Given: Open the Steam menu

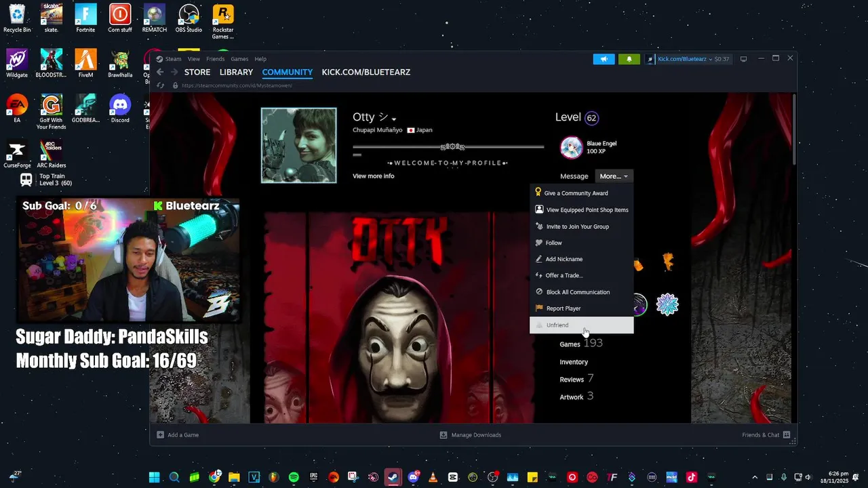Looking at the screenshot, I should coord(173,59).
